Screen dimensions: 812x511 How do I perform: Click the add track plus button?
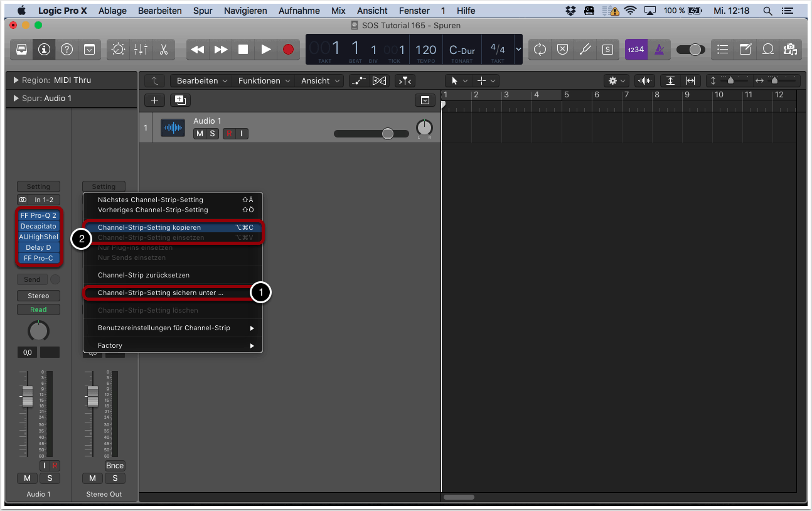pyautogui.click(x=154, y=100)
